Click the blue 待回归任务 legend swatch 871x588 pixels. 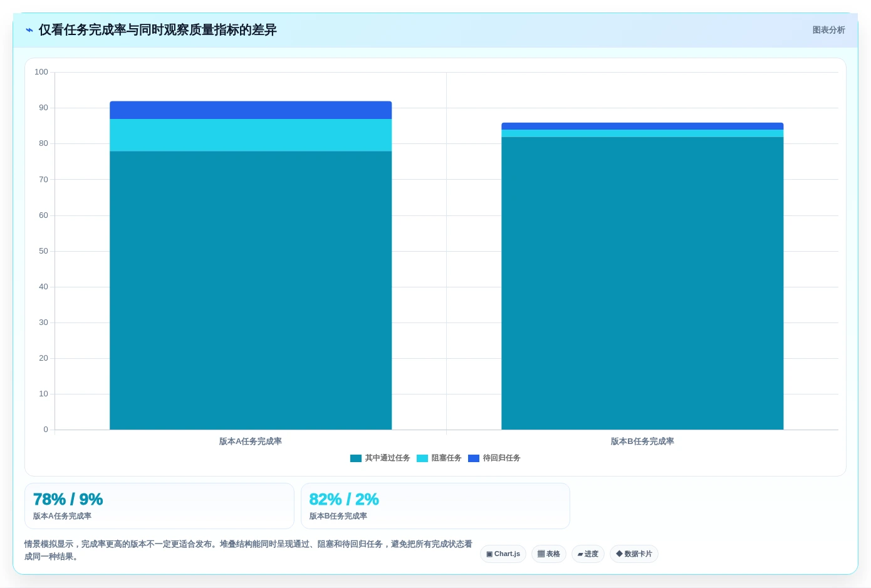point(474,458)
